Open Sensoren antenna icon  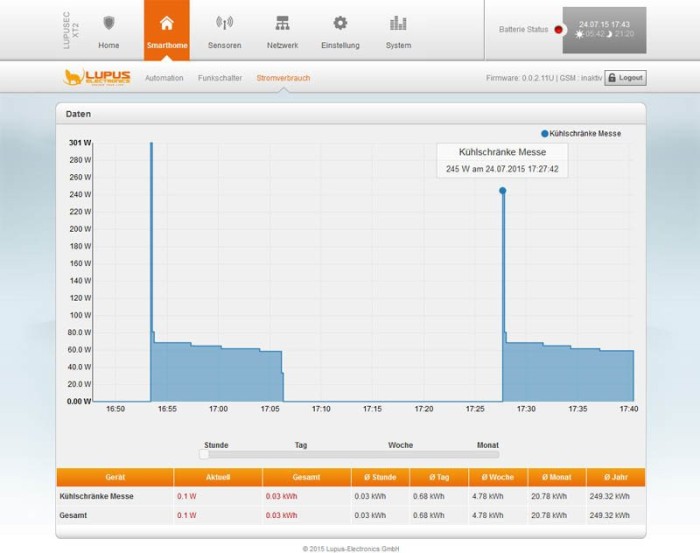(224, 23)
